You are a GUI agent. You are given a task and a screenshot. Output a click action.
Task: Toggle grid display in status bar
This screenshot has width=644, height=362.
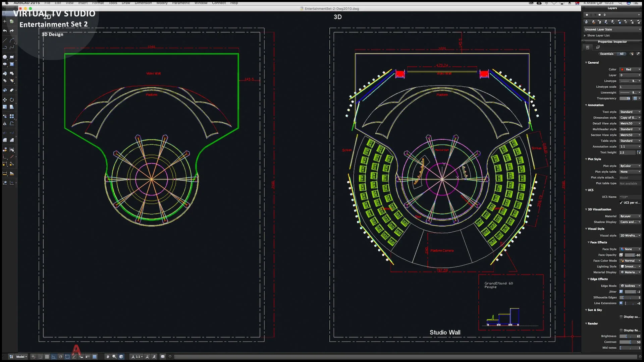(47, 357)
